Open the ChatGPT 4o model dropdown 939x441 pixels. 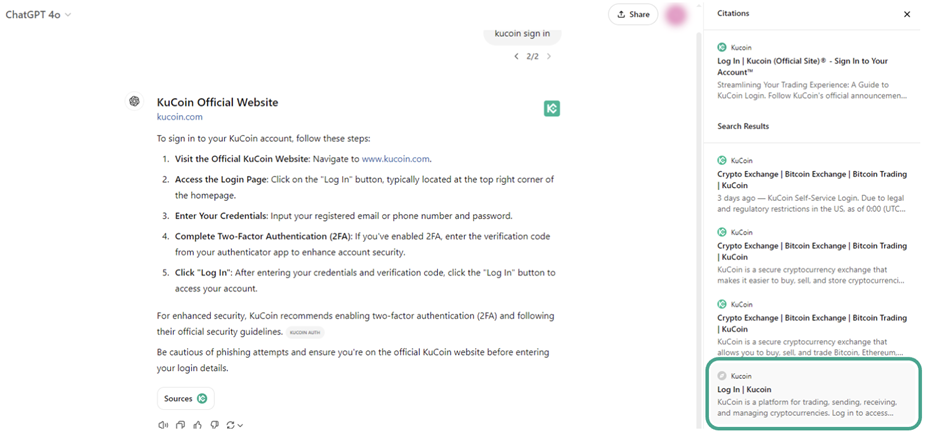[x=38, y=15]
